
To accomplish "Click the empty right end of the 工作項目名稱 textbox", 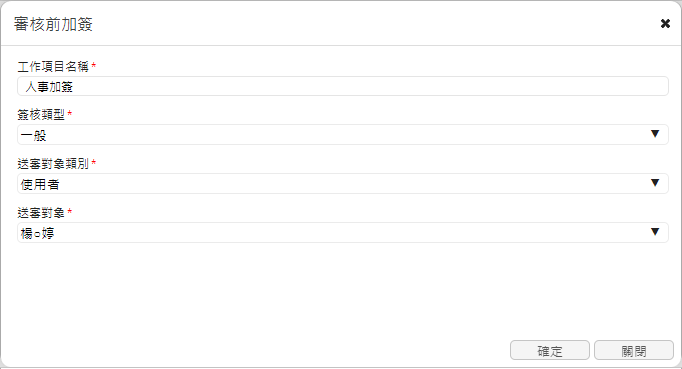I will point(609,86).
